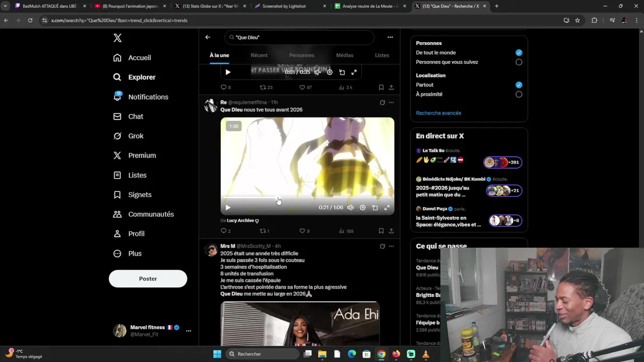Repost the post with 23 reposts
The width and height of the screenshot is (644, 362).
(266, 87)
